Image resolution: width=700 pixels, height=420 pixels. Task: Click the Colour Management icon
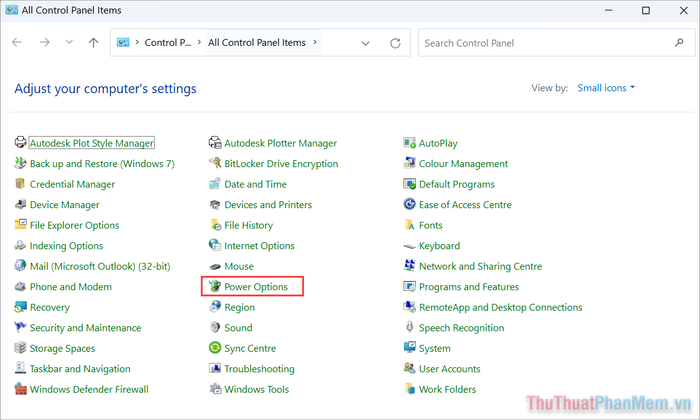[x=409, y=163]
